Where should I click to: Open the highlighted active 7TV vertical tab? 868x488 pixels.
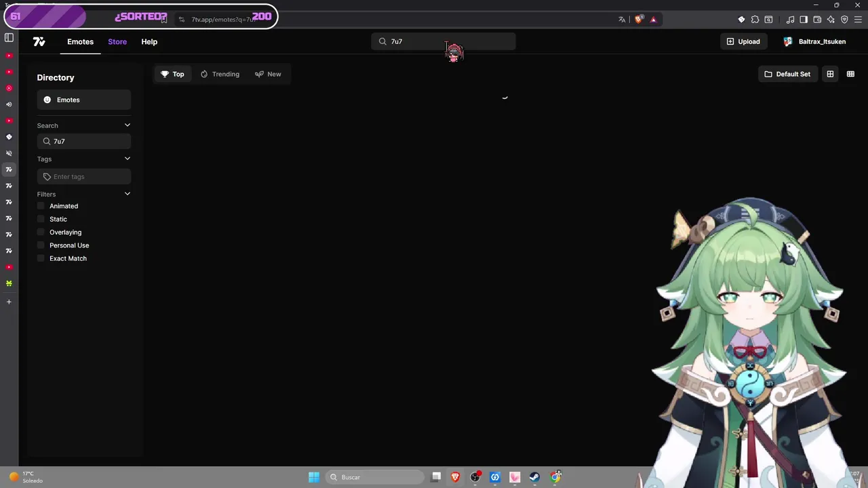click(9, 169)
